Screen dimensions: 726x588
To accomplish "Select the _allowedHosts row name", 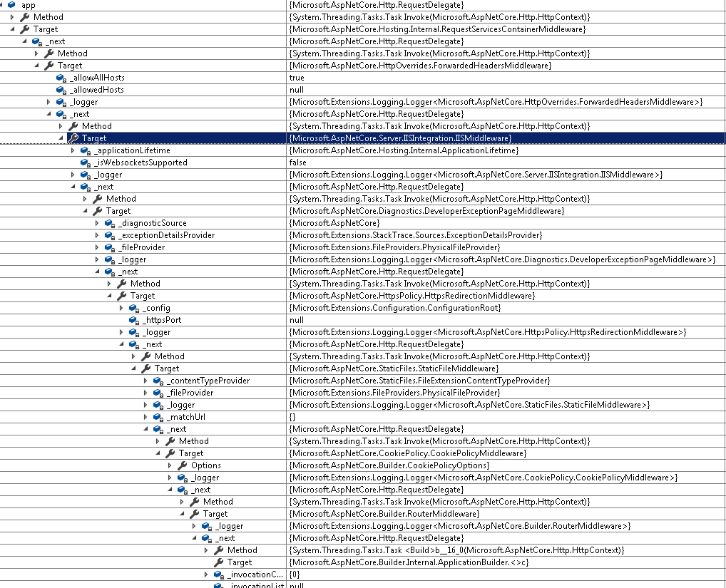I will 97,90.
